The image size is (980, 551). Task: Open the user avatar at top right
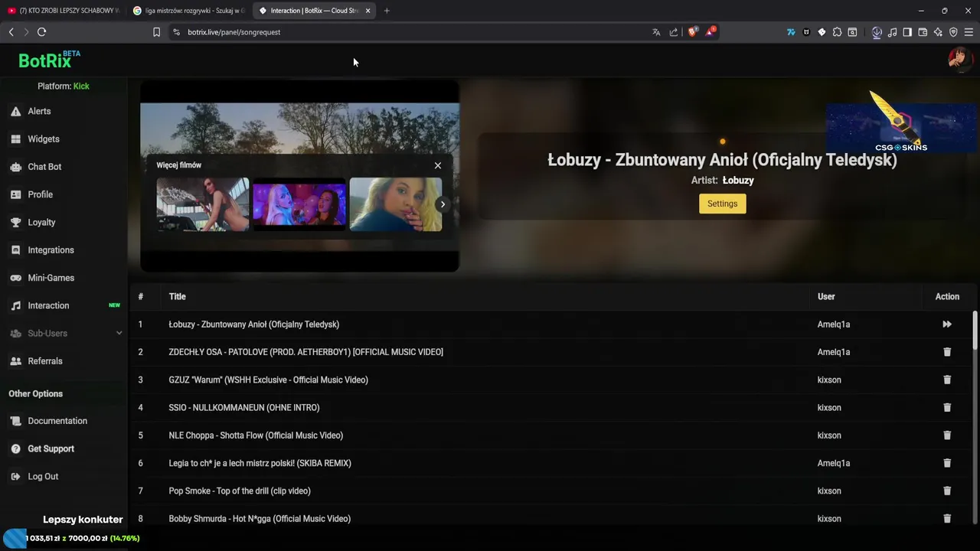[960, 59]
